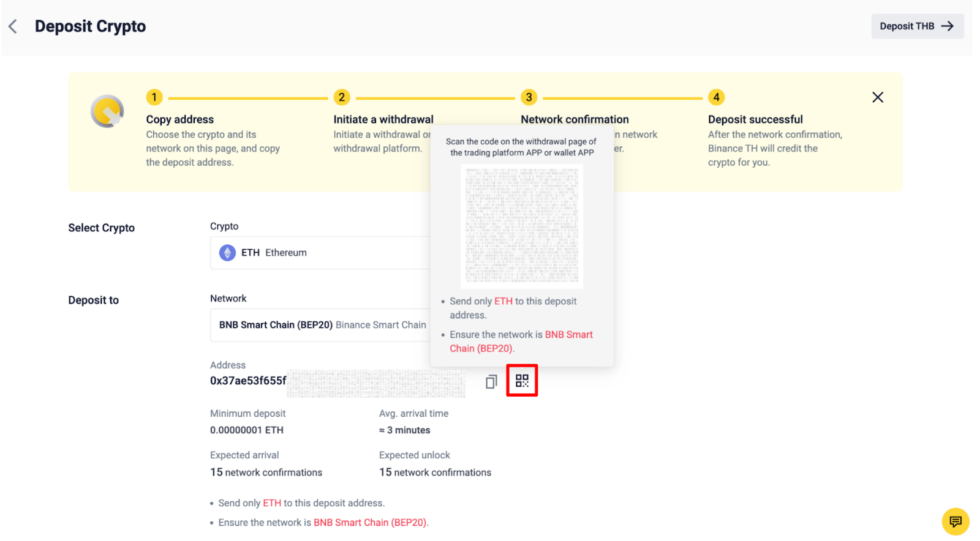Image resolution: width=980 pixels, height=541 pixels.
Task: Click the back arrow beside Deposit Crypto
Action: pos(13,26)
